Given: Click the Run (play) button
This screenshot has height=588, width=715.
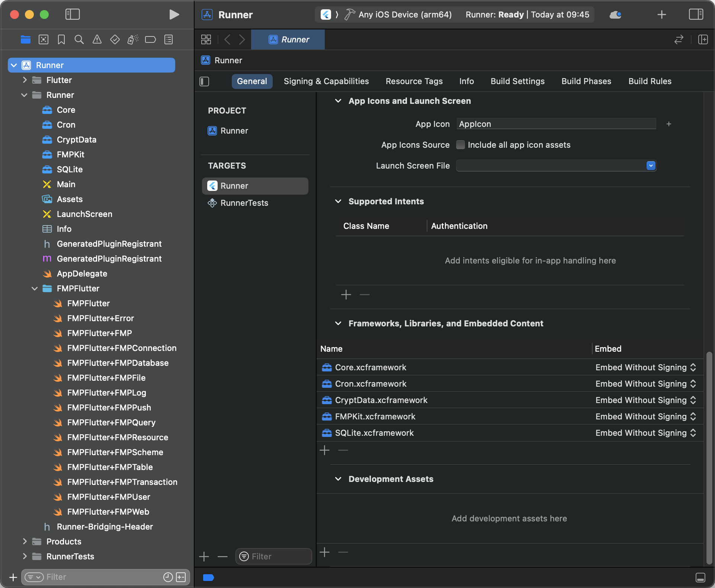Looking at the screenshot, I should [174, 15].
